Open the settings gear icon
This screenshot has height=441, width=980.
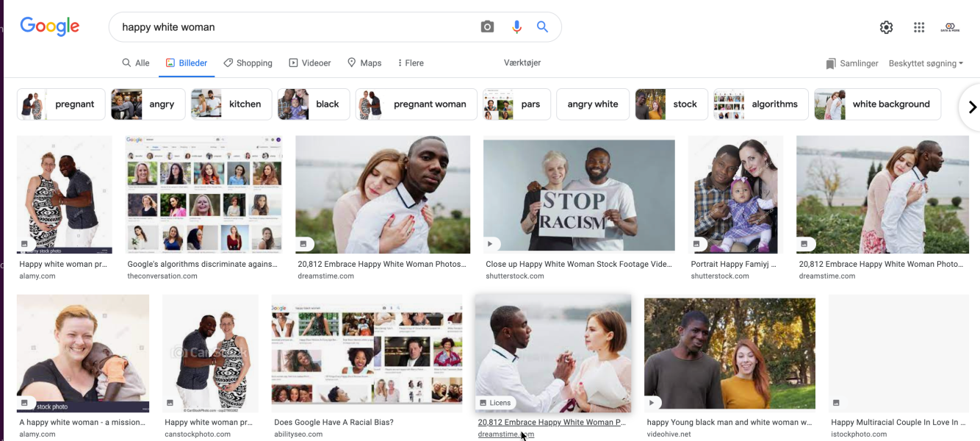click(x=887, y=27)
